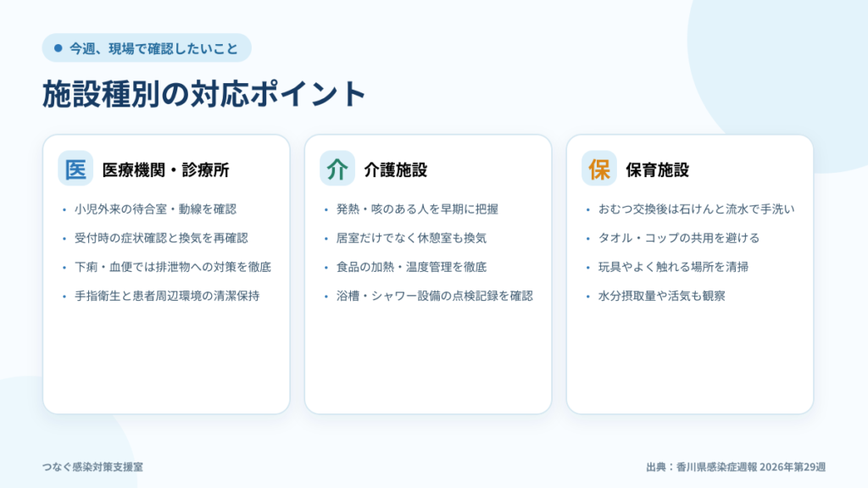The height and width of the screenshot is (488, 868).
Task: Click the blue 医 icon badge
Action: click(75, 169)
